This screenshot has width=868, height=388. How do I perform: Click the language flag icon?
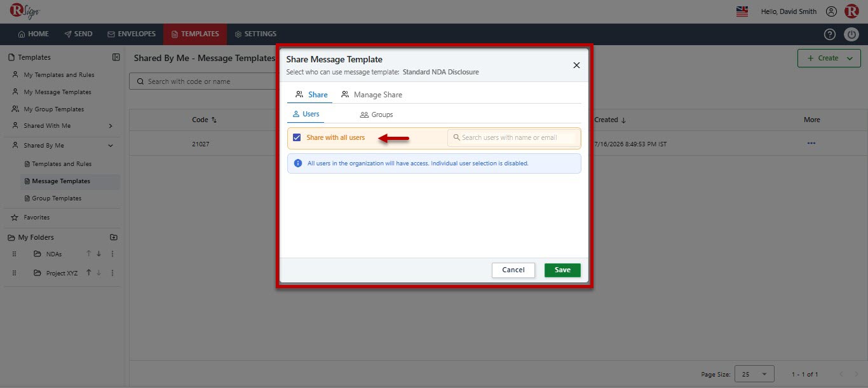pos(742,11)
